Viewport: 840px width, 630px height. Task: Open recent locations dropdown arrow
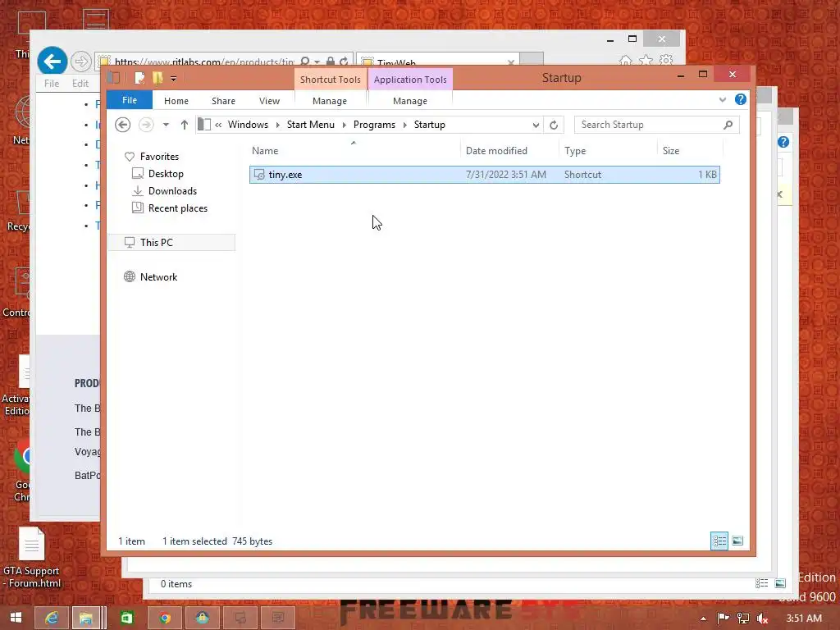coord(166,125)
